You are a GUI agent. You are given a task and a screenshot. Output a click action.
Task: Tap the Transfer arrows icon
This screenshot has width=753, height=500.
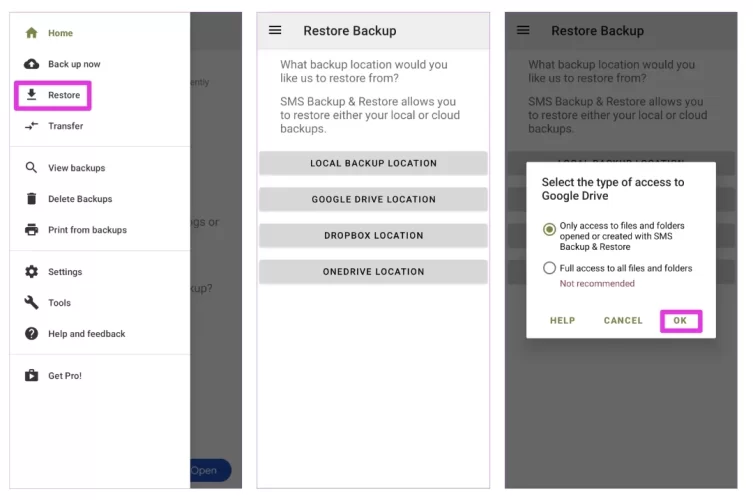(31, 126)
